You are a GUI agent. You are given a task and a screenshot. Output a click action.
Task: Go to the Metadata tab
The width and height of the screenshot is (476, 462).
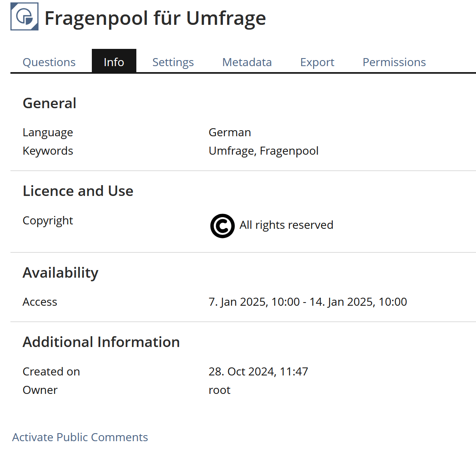coord(247,62)
